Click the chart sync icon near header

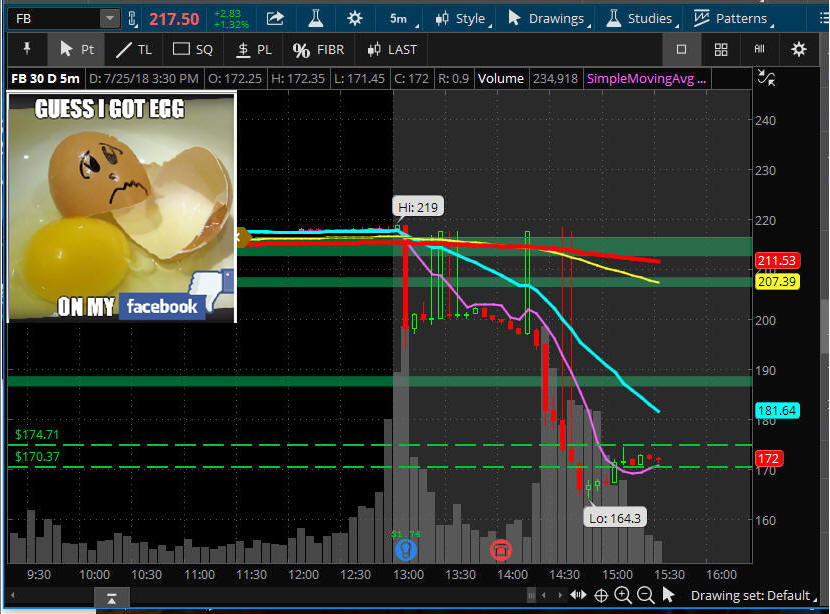click(x=766, y=78)
